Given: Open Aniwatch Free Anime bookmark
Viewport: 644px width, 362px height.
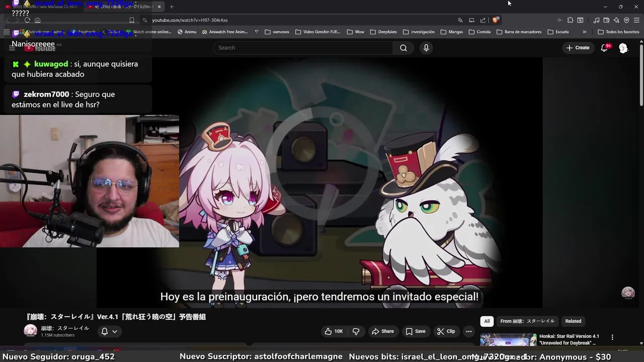Looking at the screenshot, I should pos(225,32).
